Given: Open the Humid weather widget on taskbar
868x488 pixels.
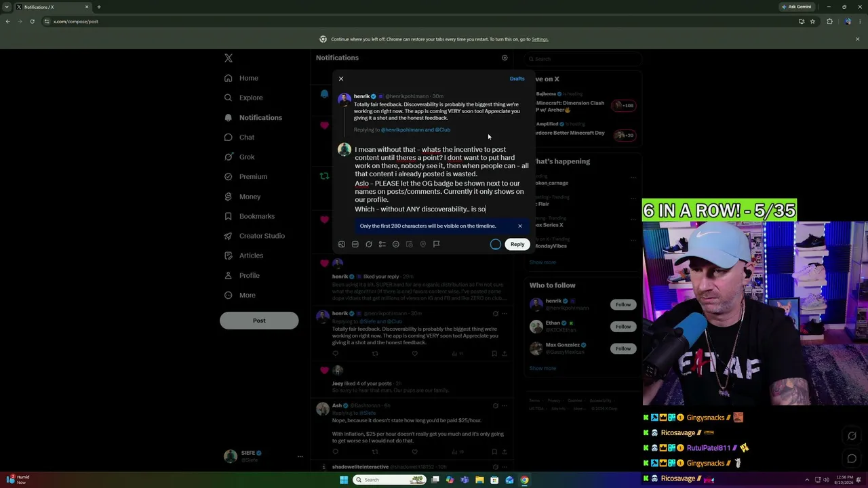Looking at the screenshot, I should click(17, 480).
